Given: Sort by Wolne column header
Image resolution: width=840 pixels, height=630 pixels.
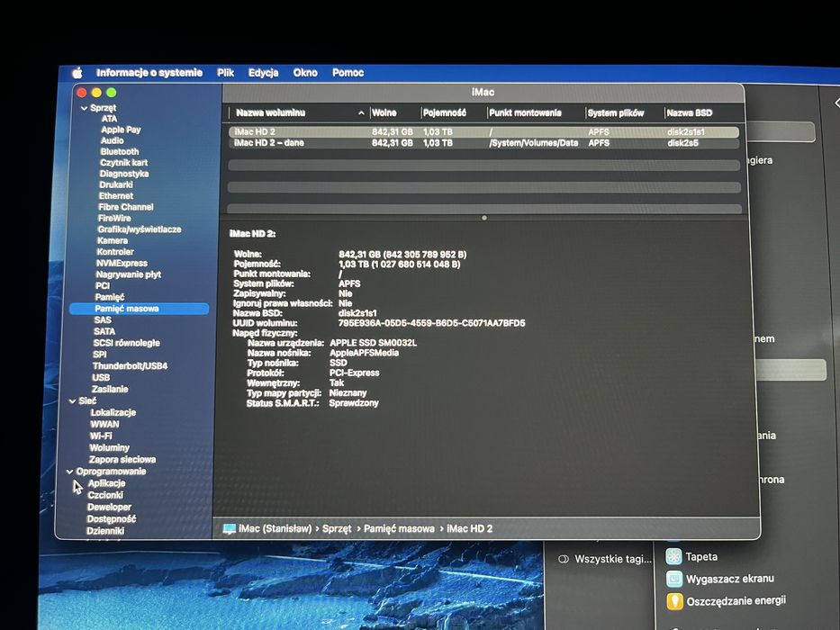Looking at the screenshot, I should pos(384,112).
